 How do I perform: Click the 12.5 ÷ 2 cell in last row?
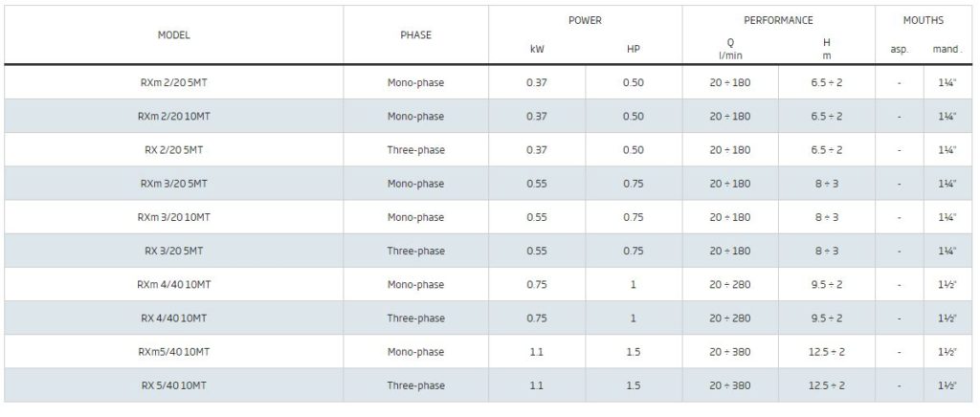click(x=826, y=385)
